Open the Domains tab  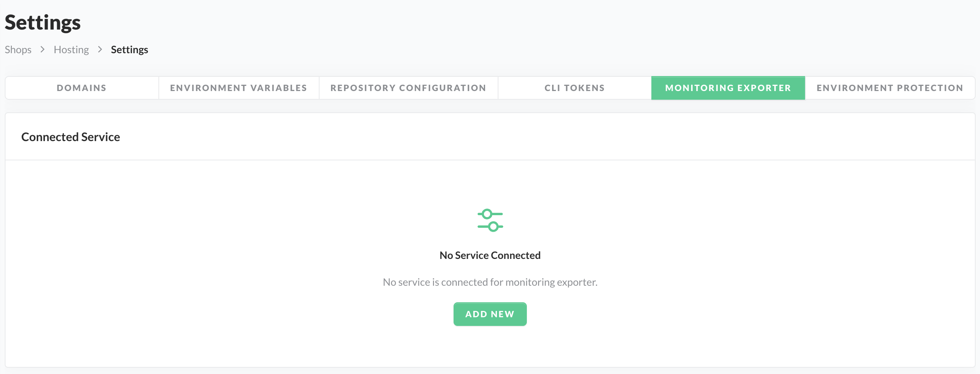tap(82, 88)
